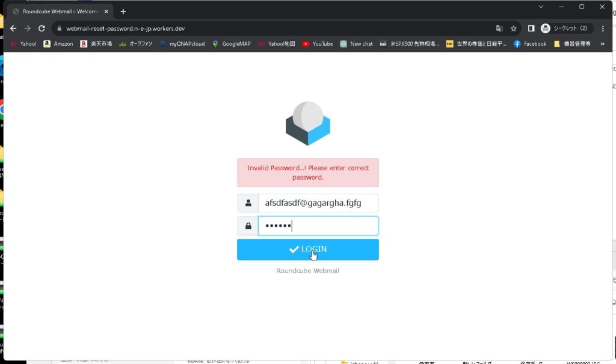616x364 pixels.
Task: Bookmark this page with the star icon
Action: 513,28
